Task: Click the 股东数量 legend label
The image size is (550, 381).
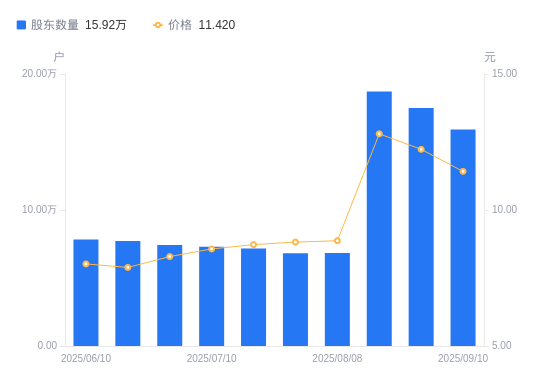Action: tap(54, 25)
